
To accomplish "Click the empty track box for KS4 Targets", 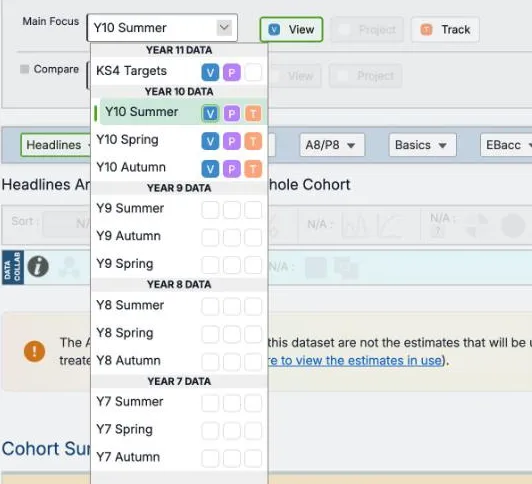I will click(253, 72).
